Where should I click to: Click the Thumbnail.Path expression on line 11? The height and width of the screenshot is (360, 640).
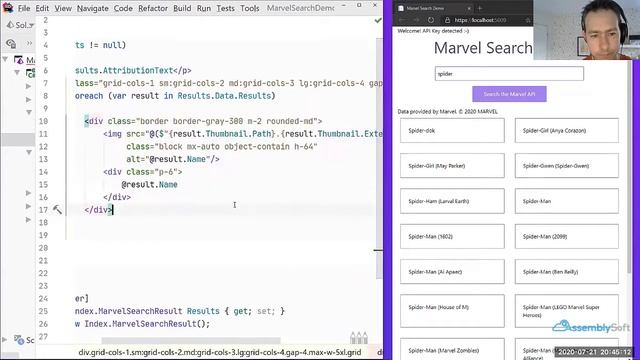(238, 134)
